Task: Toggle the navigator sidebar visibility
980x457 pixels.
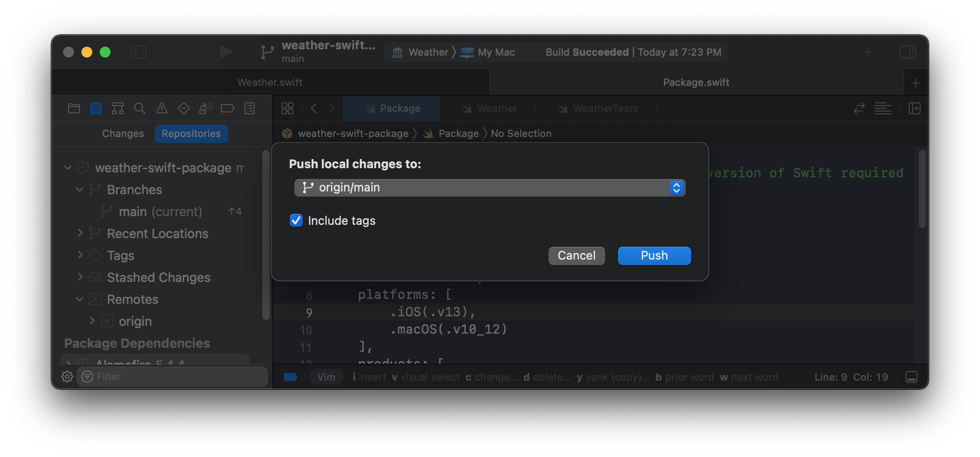Action: click(138, 52)
